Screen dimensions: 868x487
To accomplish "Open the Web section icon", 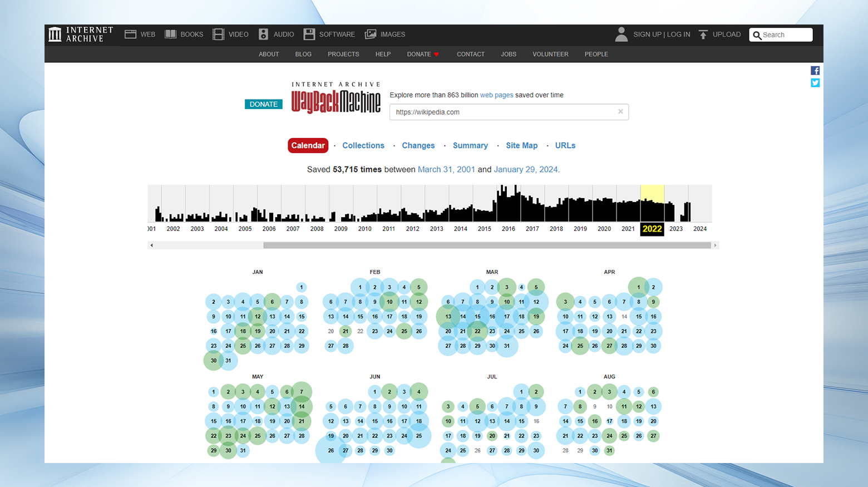I will 131,35.
